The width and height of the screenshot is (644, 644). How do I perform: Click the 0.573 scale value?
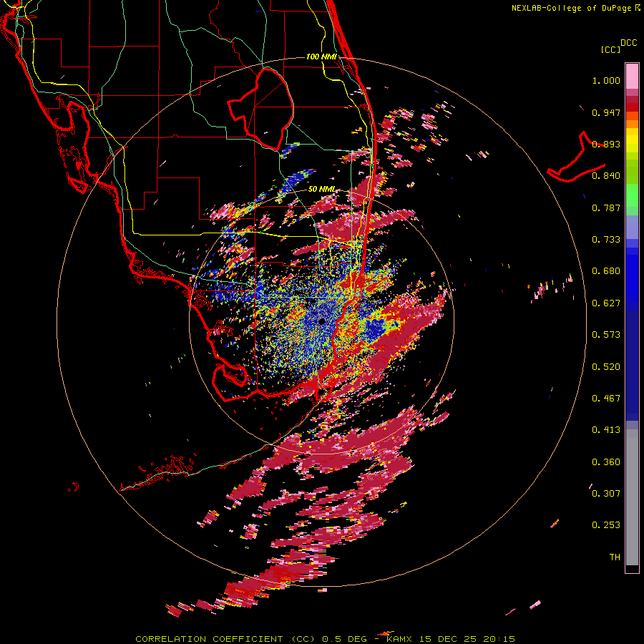coord(606,335)
